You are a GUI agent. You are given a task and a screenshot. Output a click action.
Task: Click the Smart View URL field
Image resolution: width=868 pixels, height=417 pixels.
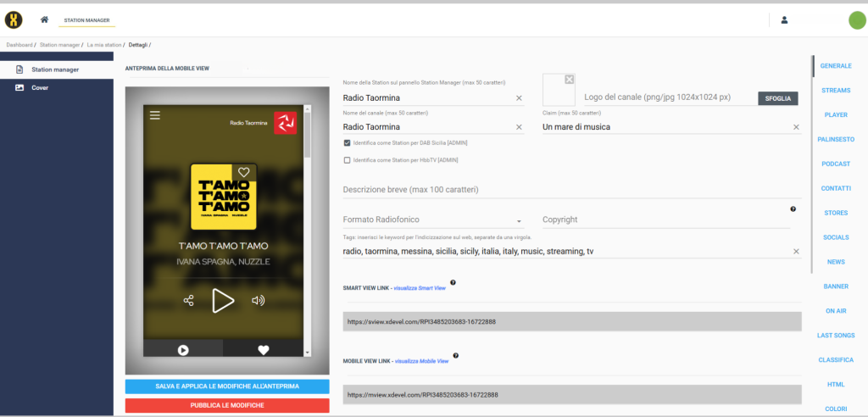click(x=572, y=321)
